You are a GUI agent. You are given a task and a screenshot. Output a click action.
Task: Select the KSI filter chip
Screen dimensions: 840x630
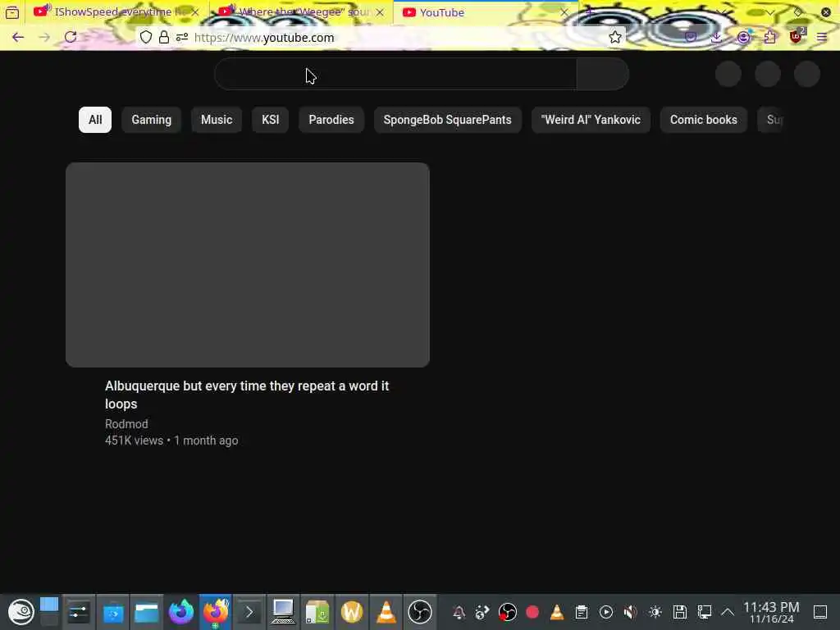270,120
